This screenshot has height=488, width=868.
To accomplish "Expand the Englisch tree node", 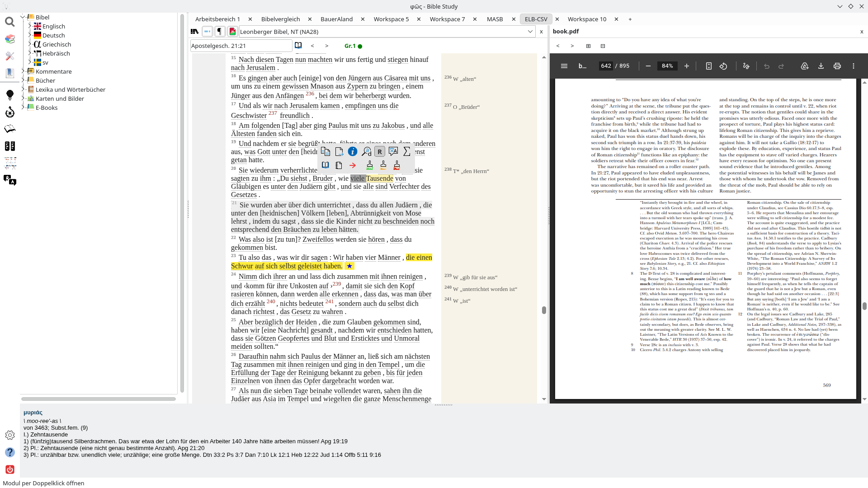I will 30,26.
